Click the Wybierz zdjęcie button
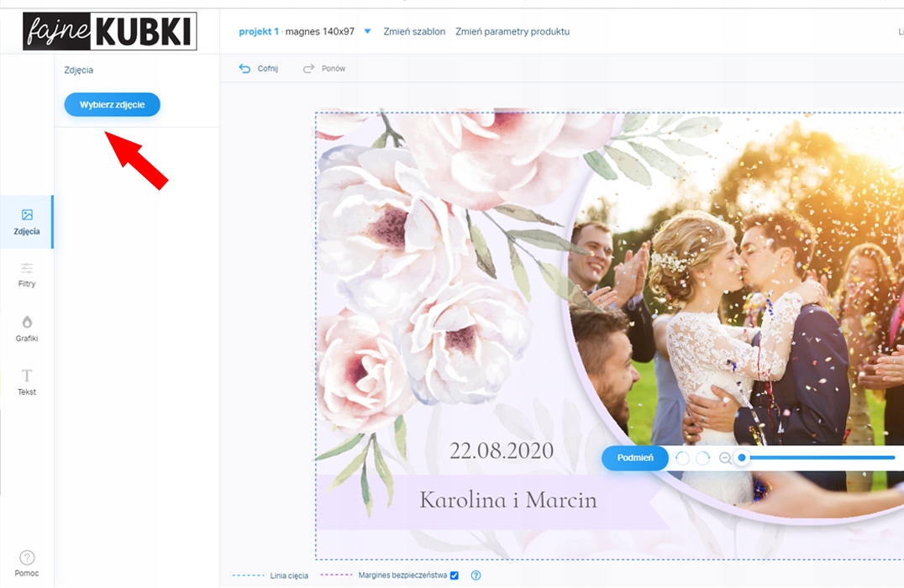The height and width of the screenshot is (588, 904). click(x=112, y=104)
